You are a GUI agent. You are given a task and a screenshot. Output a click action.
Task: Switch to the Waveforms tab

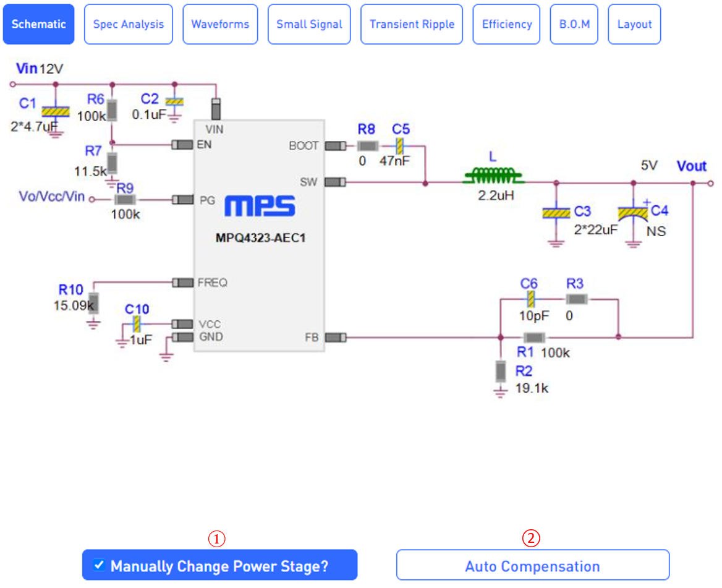coord(220,24)
